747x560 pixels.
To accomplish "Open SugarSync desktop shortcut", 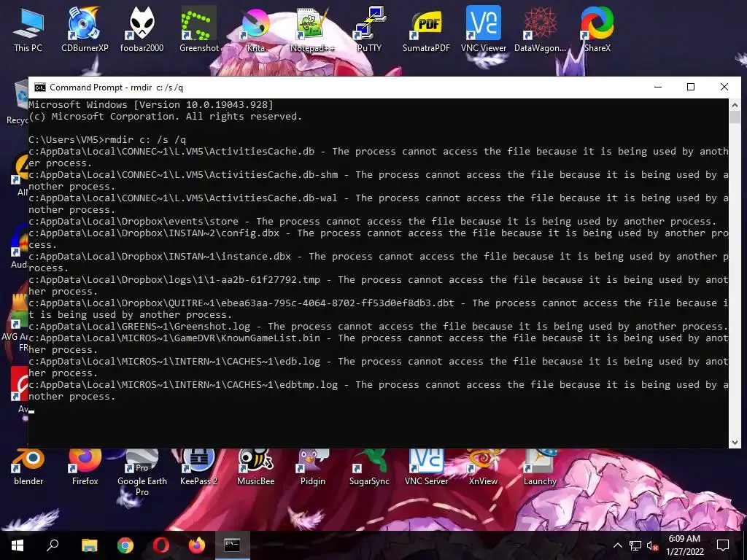I will pos(369,467).
